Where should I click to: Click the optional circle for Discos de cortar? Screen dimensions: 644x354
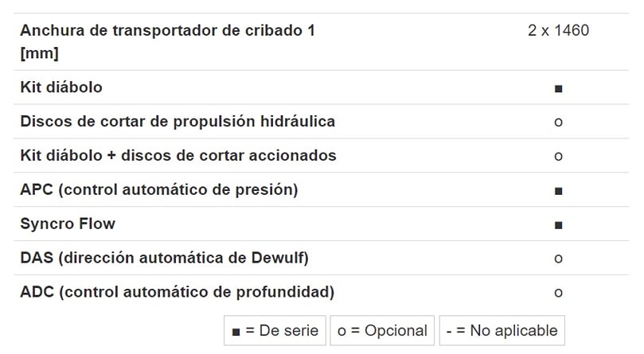click(x=558, y=122)
